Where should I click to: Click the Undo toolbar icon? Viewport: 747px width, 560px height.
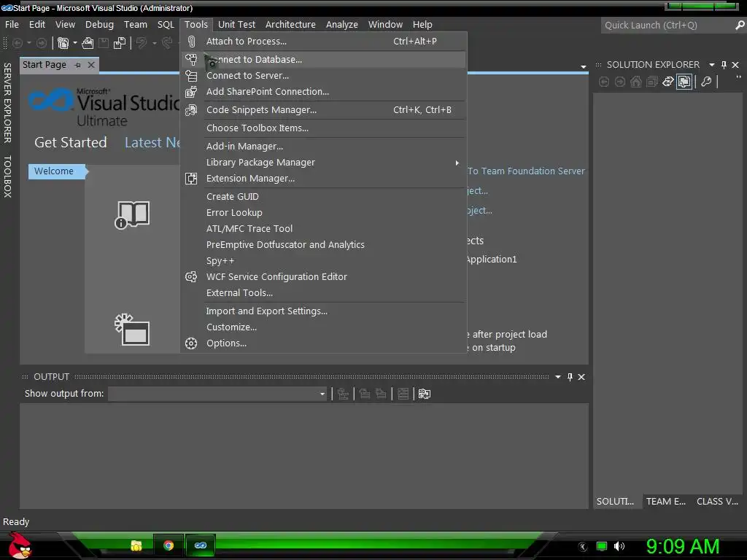coord(141,43)
